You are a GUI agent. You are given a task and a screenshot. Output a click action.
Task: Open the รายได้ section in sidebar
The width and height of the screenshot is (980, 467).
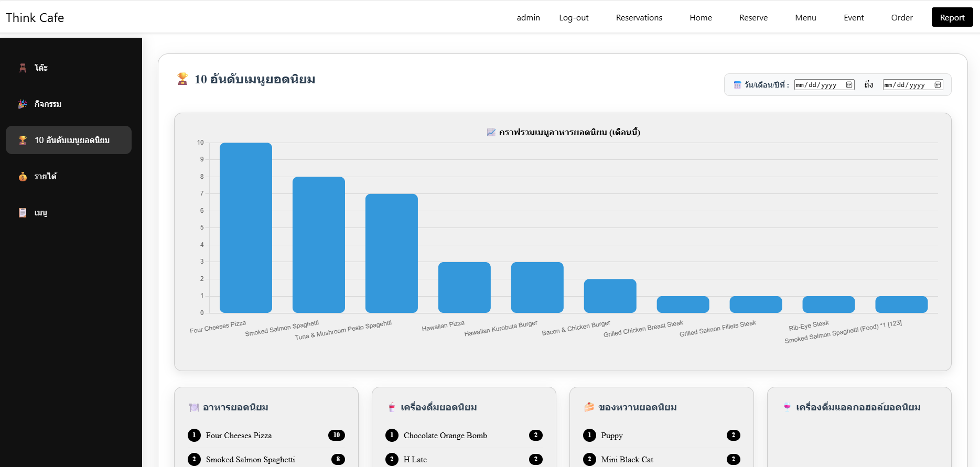pyautogui.click(x=69, y=177)
